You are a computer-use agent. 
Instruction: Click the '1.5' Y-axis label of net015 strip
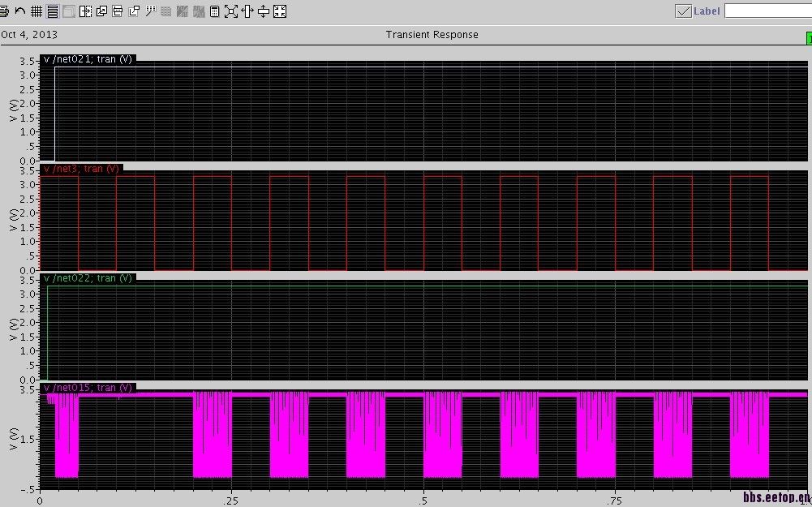click(29, 439)
